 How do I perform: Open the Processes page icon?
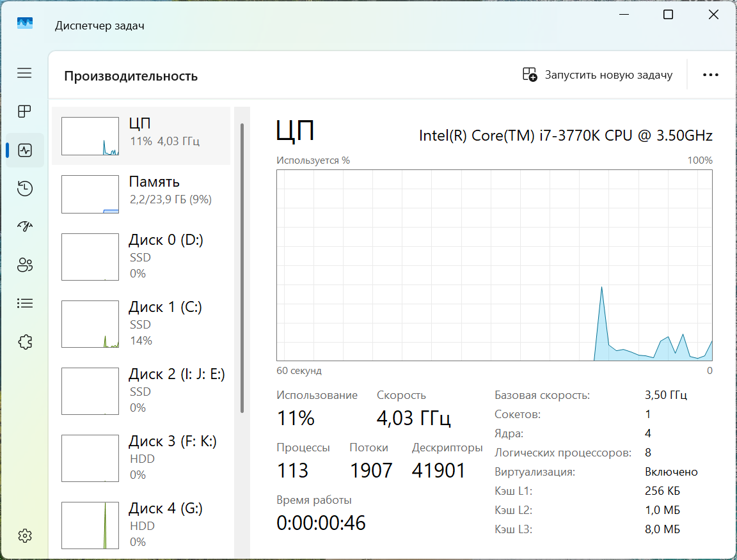point(24,112)
